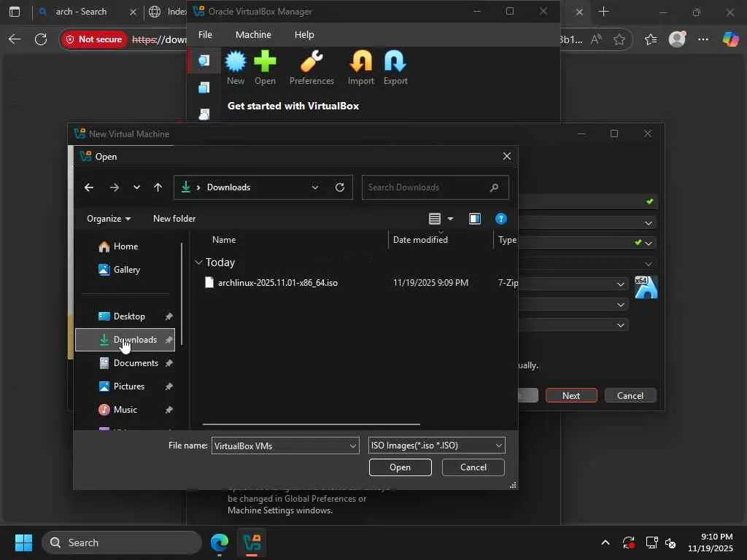Screen dimensions: 747x560
Task: Expand the OS dropdown beside Arch icon
Action: pos(620,284)
